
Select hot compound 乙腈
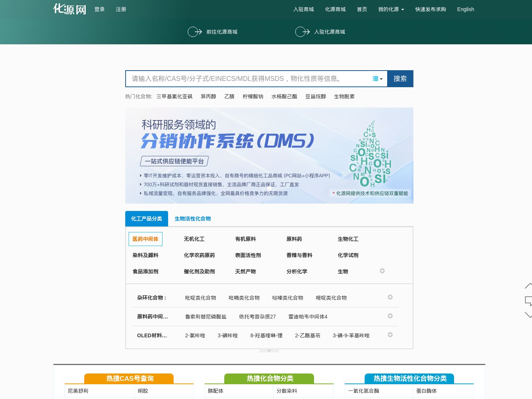pos(229,96)
